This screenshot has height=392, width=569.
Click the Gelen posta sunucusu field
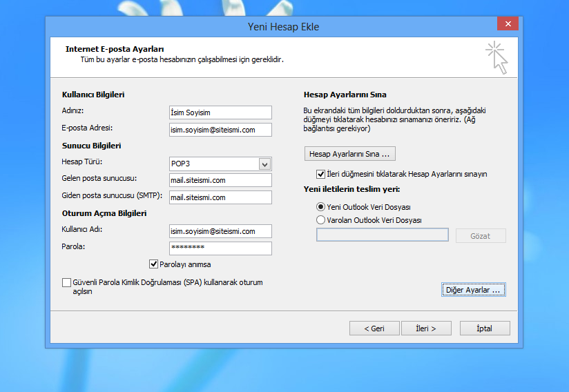point(220,181)
